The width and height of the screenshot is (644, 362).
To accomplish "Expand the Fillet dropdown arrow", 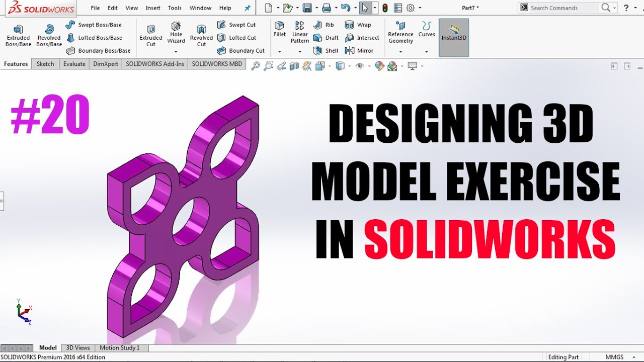I will [279, 52].
